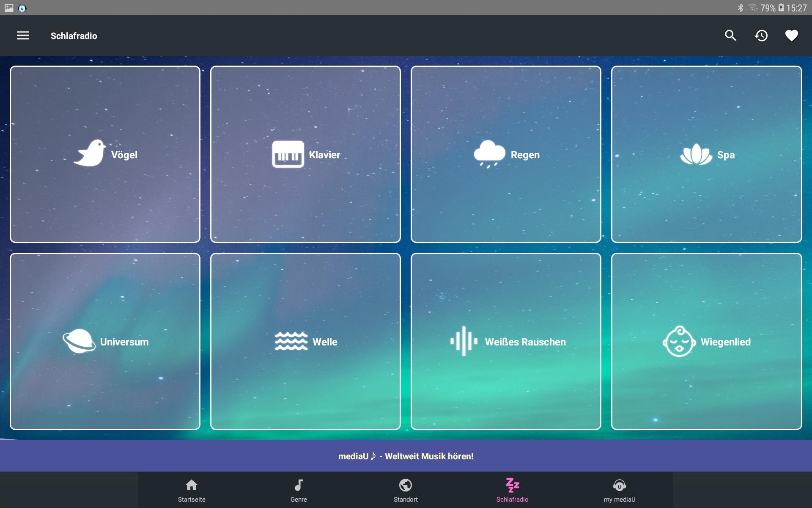This screenshot has width=812, height=508.
Task: Tap the Schlafradio title in header
Action: [74, 36]
